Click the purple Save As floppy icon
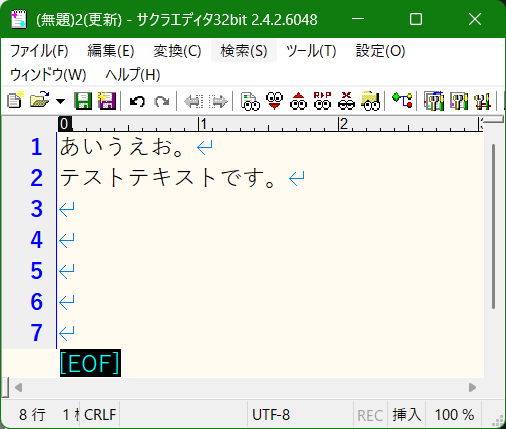The height and width of the screenshot is (429, 506). click(x=107, y=101)
